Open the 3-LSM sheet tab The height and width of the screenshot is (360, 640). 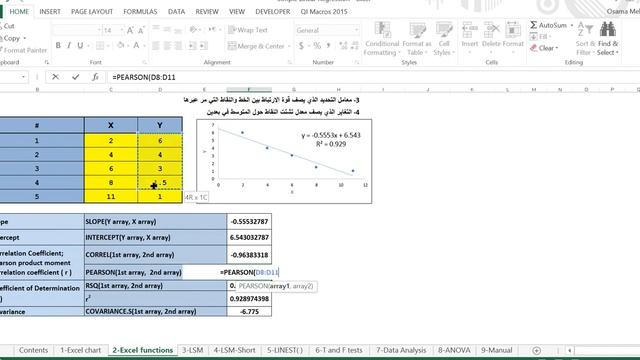pyautogui.click(x=193, y=350)
